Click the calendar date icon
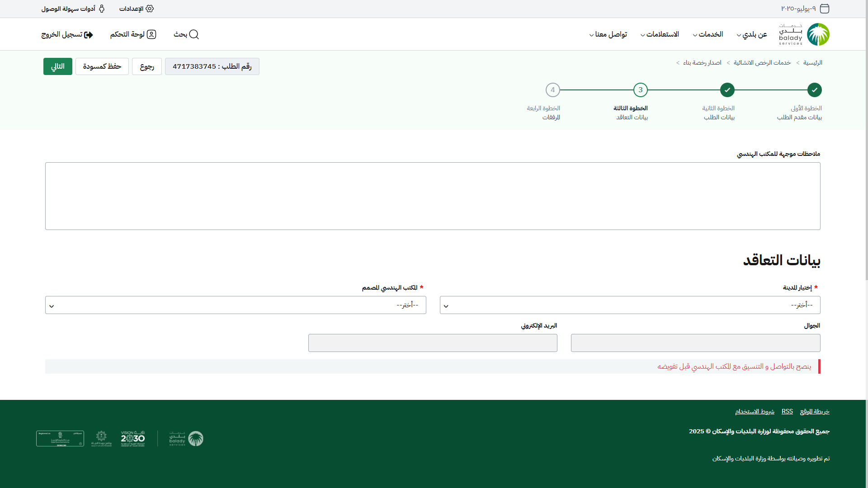The height and width of the screenshot is (488, 868). pos(825,9)
